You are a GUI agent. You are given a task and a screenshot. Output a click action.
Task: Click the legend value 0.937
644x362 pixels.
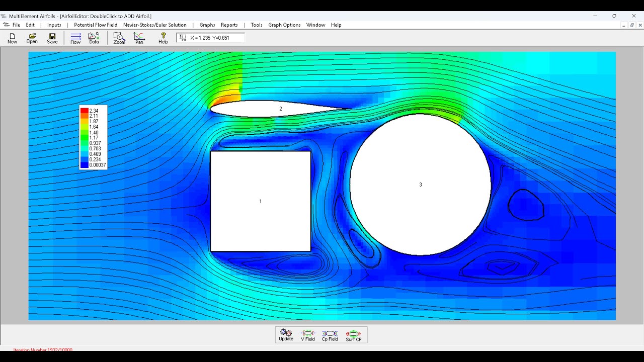point(95,143)
